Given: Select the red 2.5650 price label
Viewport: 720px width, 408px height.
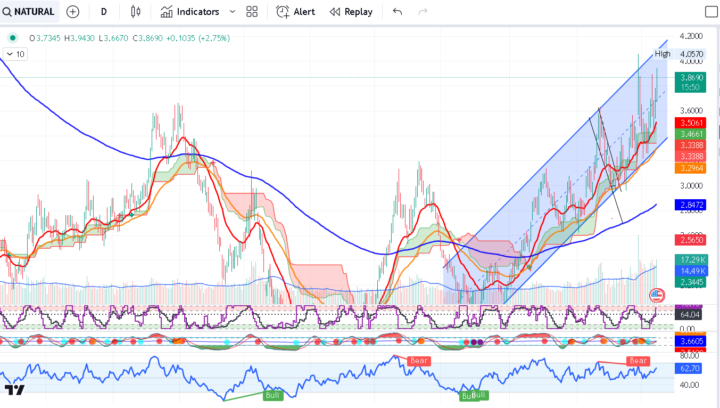Looking at the screenshot, I should coord(690,240).
